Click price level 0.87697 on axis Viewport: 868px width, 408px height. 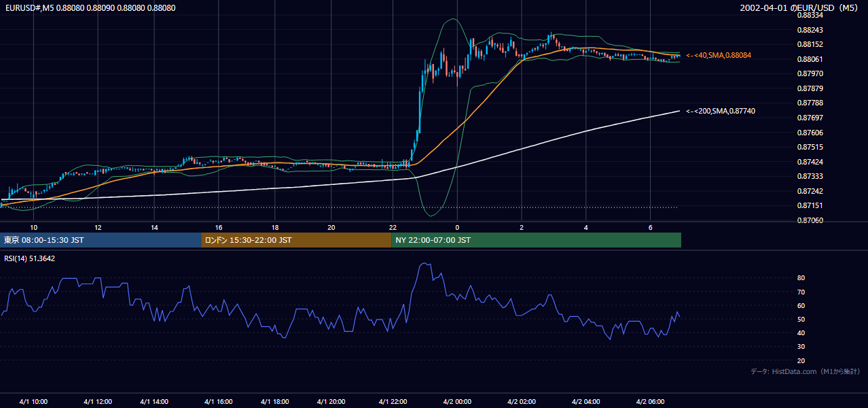(x=810, y=118)
